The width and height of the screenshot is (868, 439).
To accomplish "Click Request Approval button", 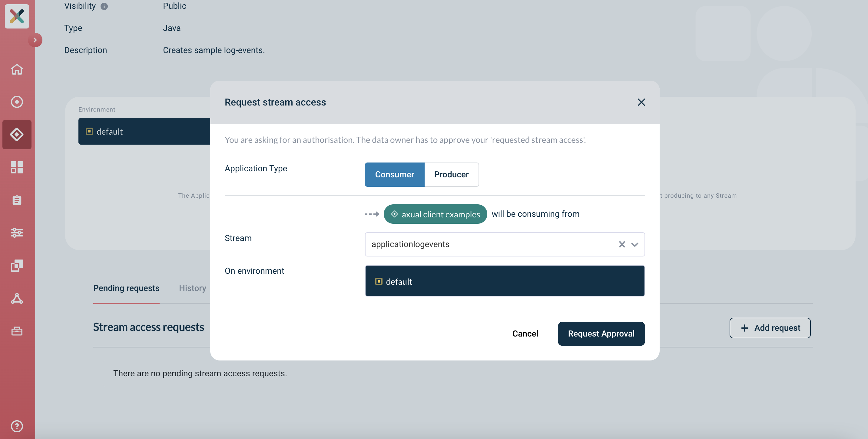I will (601, 334).
